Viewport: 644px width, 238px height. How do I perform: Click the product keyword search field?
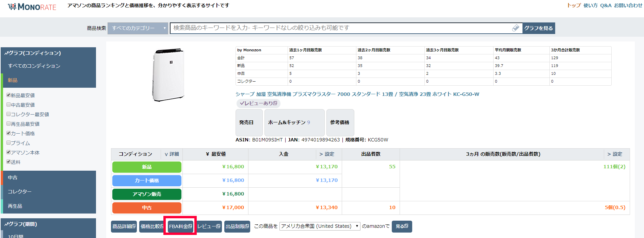coord(340,28)
